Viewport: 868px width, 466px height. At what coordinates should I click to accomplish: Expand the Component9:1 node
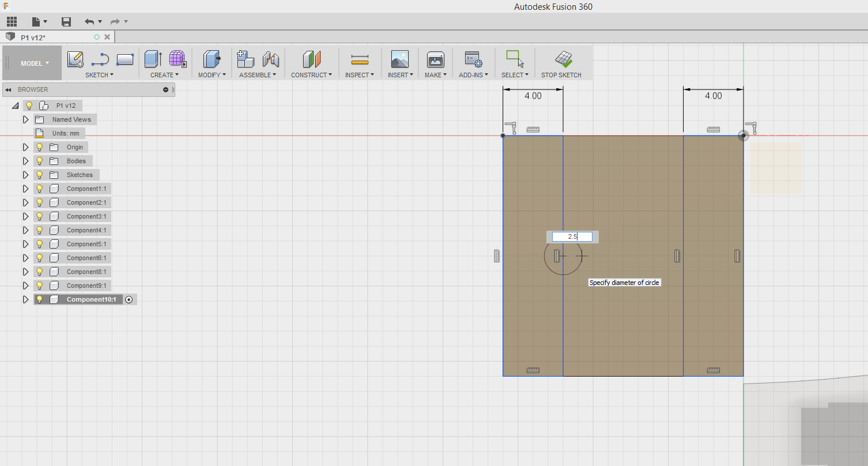coord(25,285)
